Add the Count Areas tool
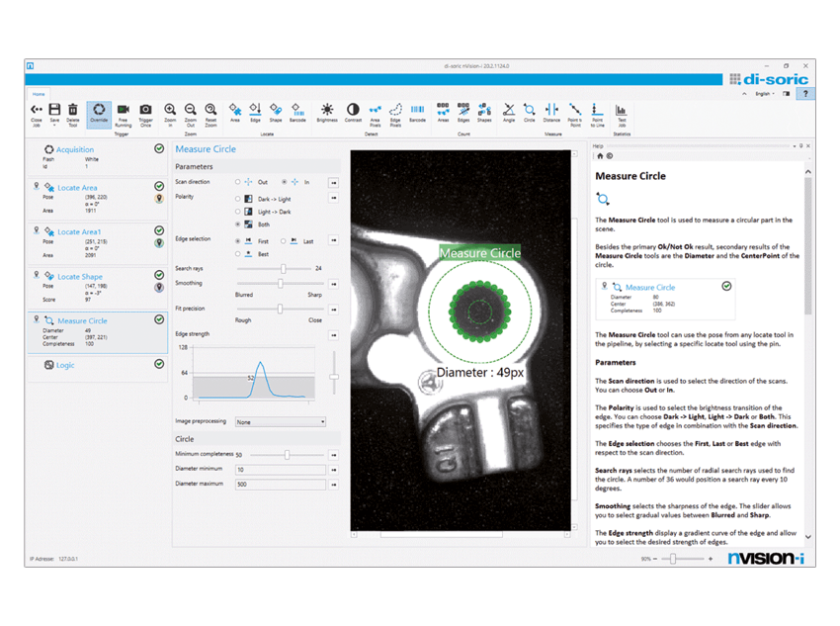840x626 pixels. click(443, 113)
